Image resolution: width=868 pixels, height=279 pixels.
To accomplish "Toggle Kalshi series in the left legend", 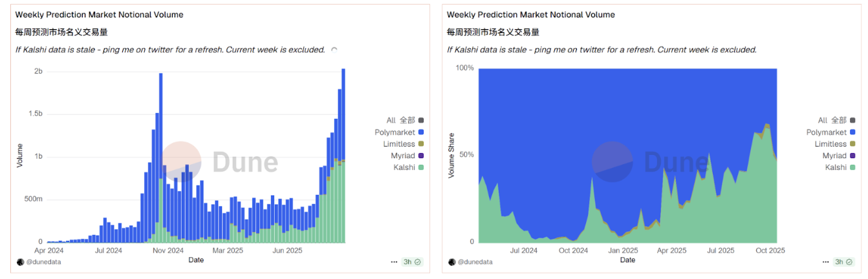I will point(404,167).
